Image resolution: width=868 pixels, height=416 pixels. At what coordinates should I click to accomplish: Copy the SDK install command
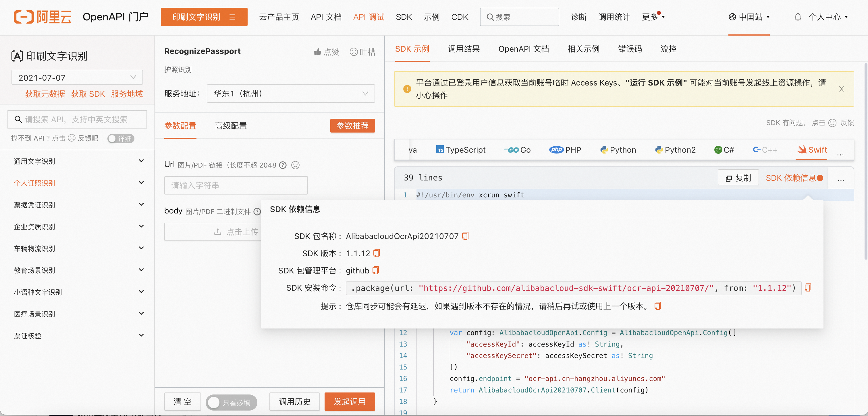coord(808,288)
